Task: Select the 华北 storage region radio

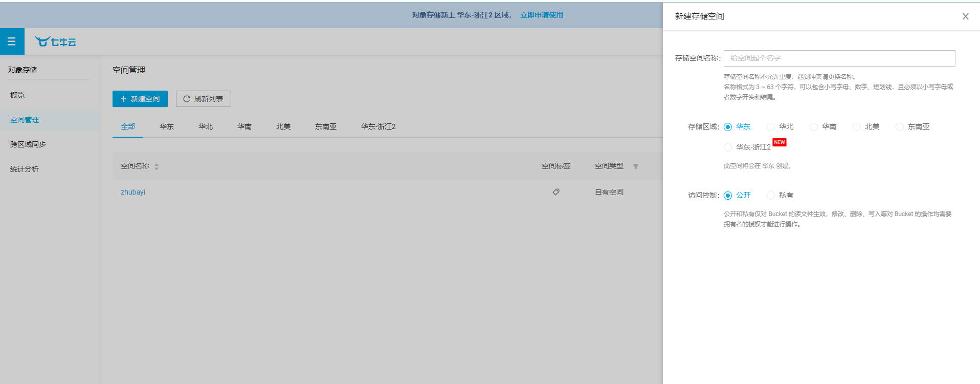Action: [771, 127]
